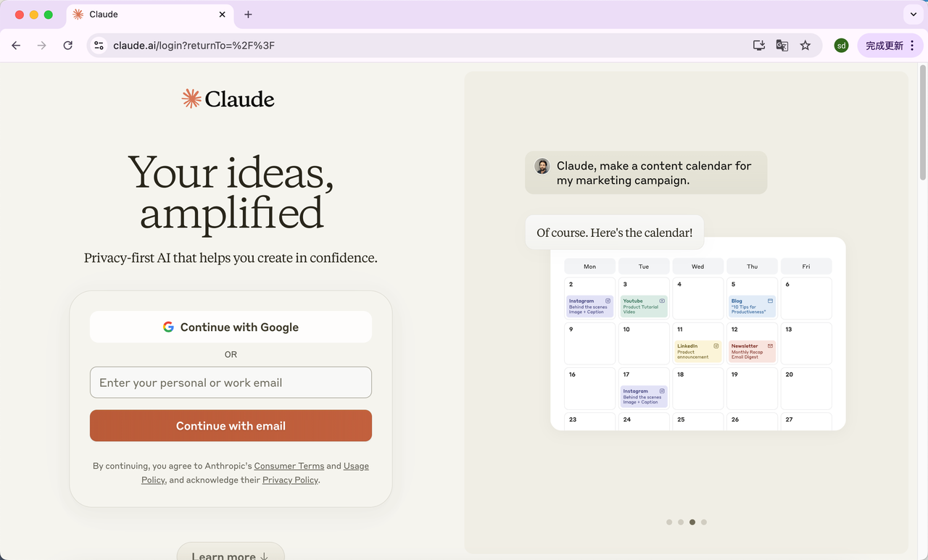Click the Youtube Product Tutorial calendar entry
The height and width of the screenshot is (560, 928).
pyautogui.click(x=644, y=306)
